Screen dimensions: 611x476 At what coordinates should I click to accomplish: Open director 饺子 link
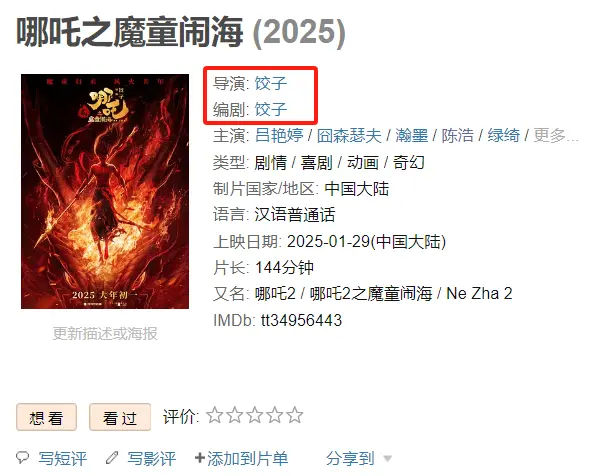coord(271,83)
